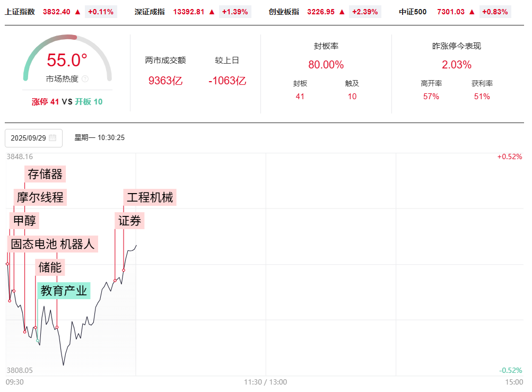Select the 甲醇 event tag

24,221
